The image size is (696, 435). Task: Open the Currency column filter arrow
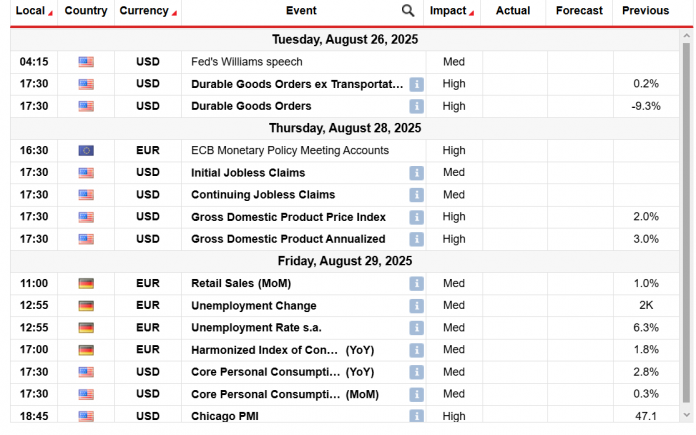[175, 13]
